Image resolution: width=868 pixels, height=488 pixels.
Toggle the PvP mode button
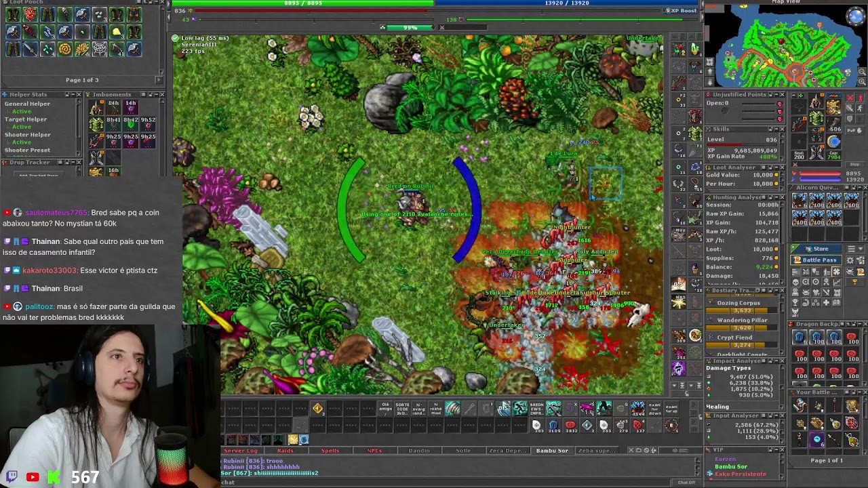pyautogui.click(x=854, y=130)
